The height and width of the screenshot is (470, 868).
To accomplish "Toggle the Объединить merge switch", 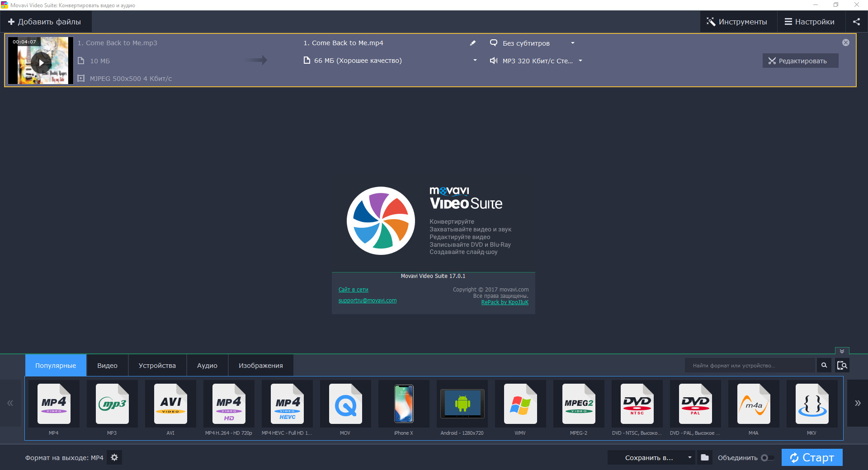I will (x=767, y=458).
